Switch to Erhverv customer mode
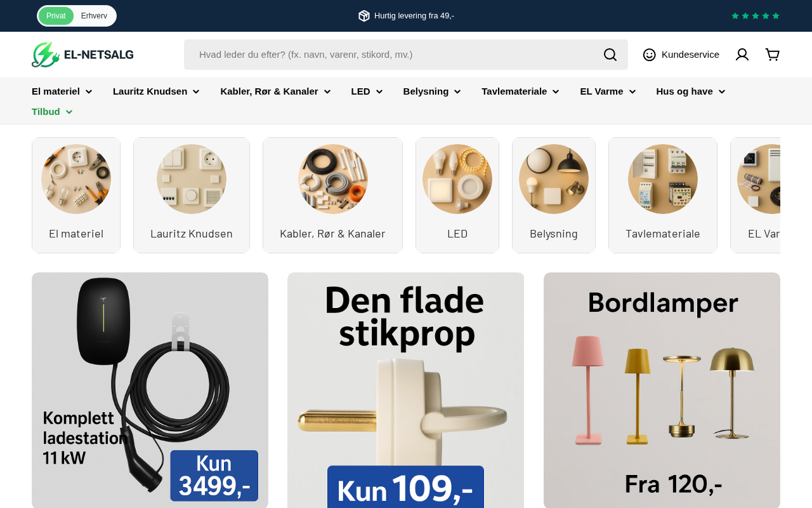The image size is (812, 508). [x=94, y=16]
